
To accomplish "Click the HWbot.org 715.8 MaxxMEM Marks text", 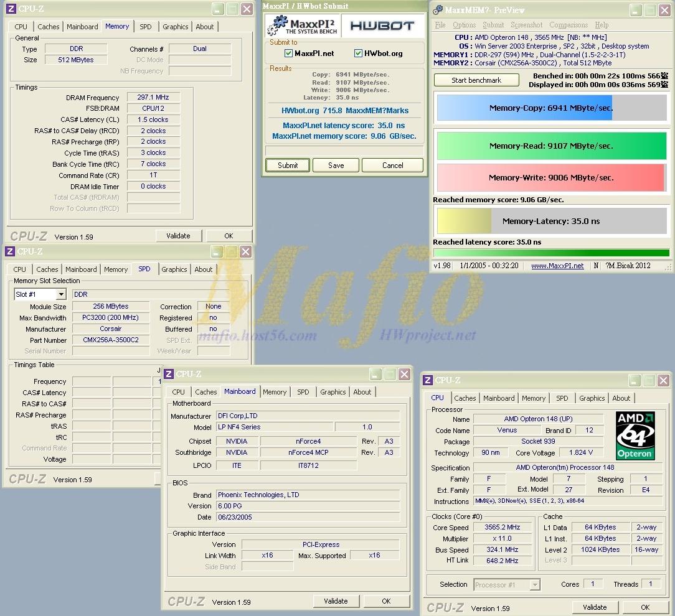I will click(345, 111).
